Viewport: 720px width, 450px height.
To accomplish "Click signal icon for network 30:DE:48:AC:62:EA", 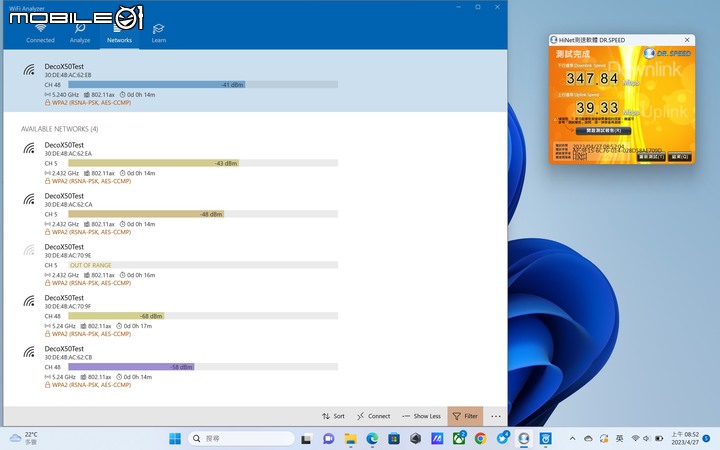I will click(29, 148).
